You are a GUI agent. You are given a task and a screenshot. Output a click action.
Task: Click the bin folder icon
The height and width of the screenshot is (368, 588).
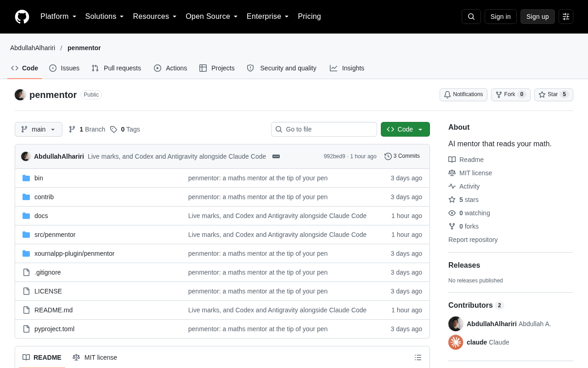point(26,178)
